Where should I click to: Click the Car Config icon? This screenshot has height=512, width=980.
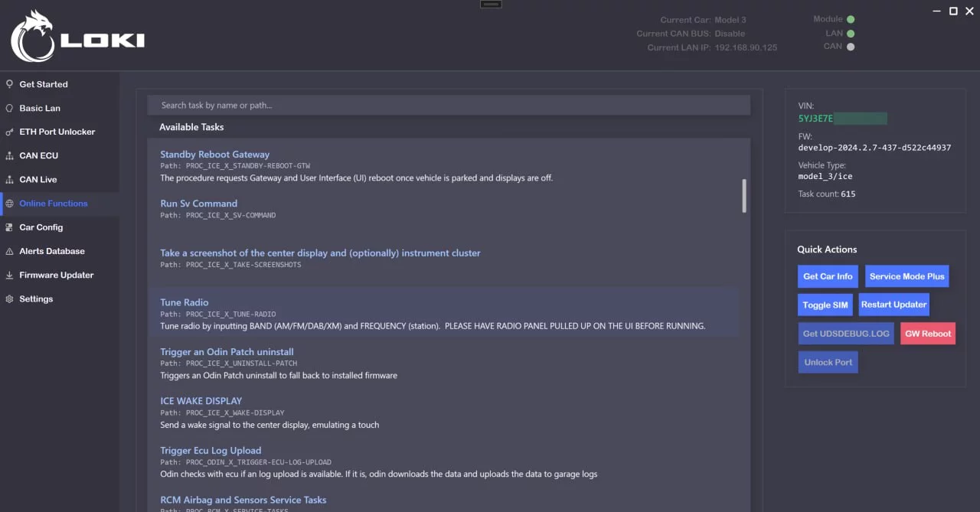[x=9, y=227]
